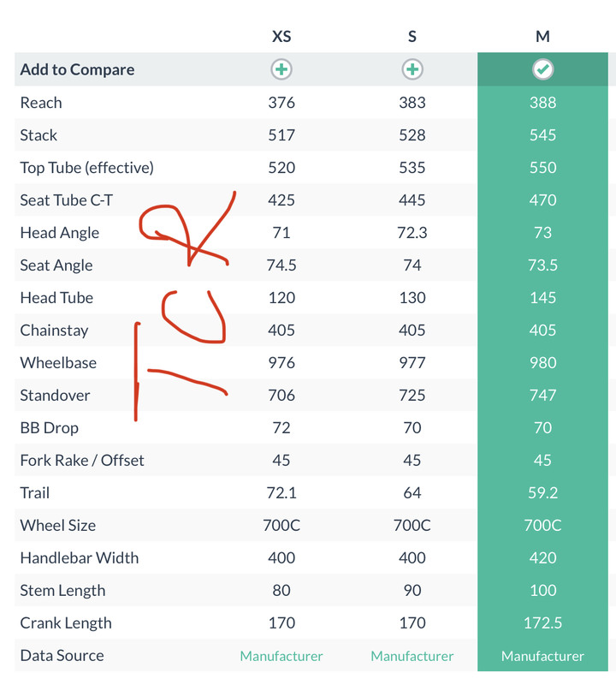Click the Reach row label
This screenshot has height=685, width=616.
tap(41, 103)
